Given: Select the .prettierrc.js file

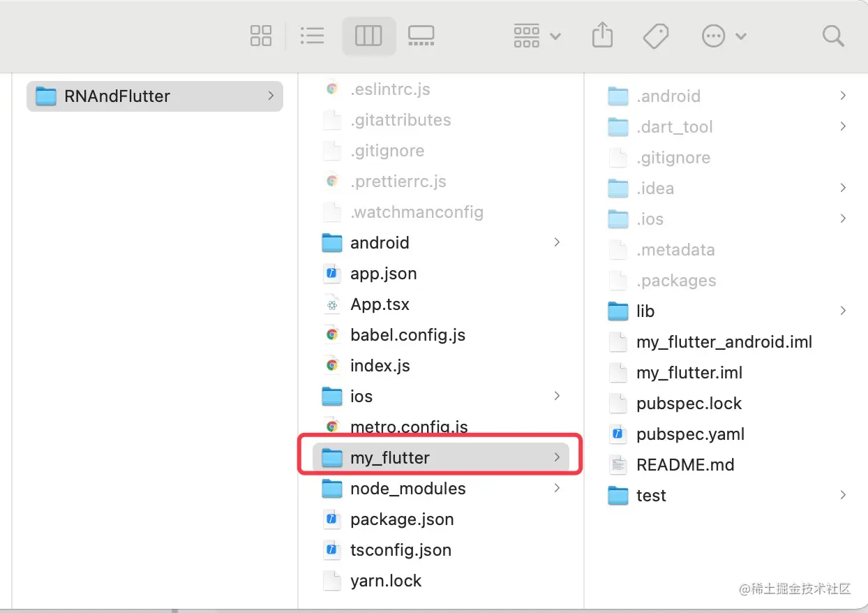Looking at the screenshot, I should (x=398, y=182).
